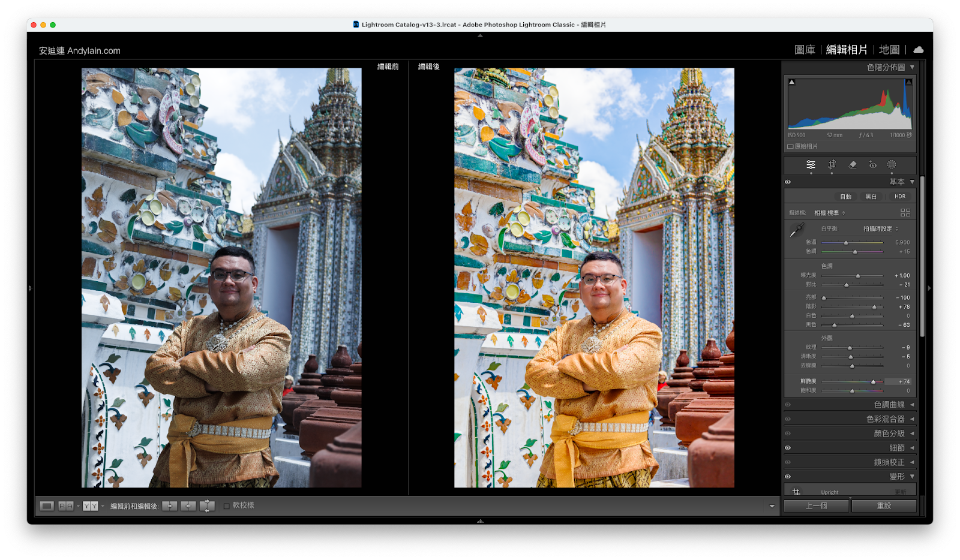Expand the 色彩混合器 panel
Screen dimensions: 960x560
[x=912, y=419]
